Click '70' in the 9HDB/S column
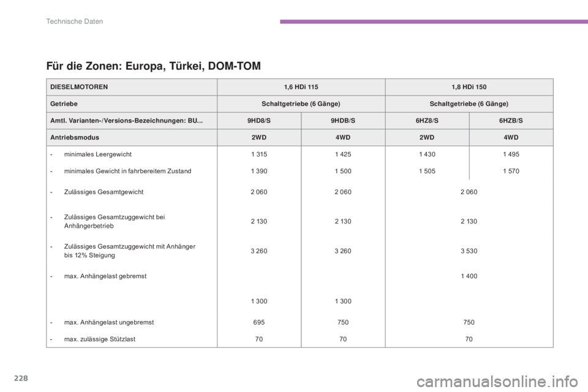Image resolution: width=588 pixels, height=392 pixels. click(x=343, y=339)
